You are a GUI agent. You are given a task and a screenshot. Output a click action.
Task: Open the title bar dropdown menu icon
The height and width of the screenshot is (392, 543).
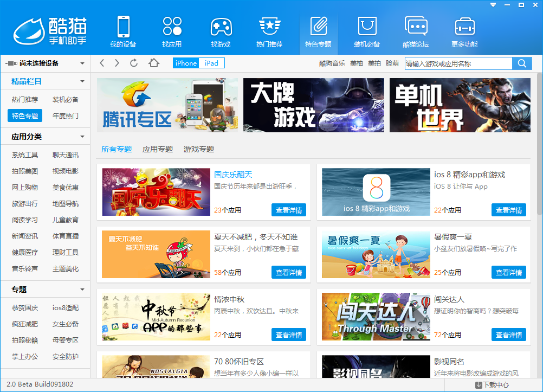[493, 5]
